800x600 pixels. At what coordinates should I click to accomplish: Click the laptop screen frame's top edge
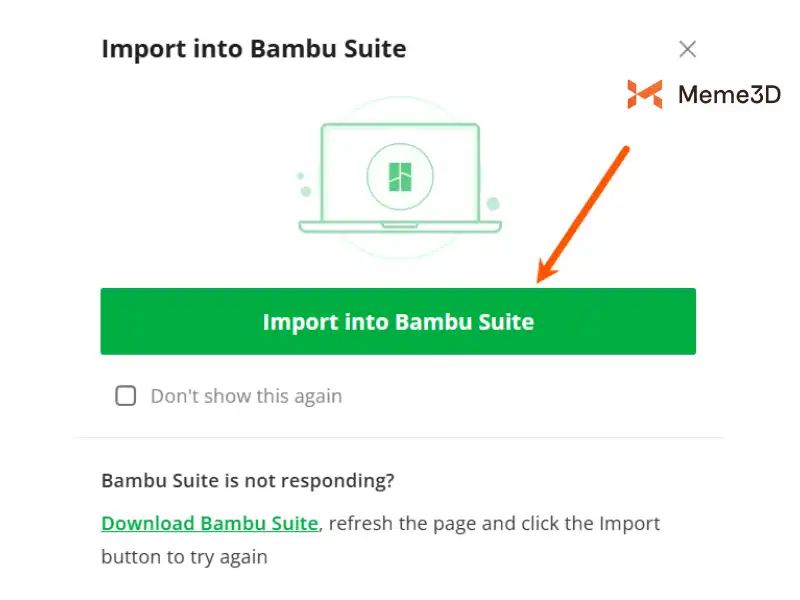click(x=400, y=125)
